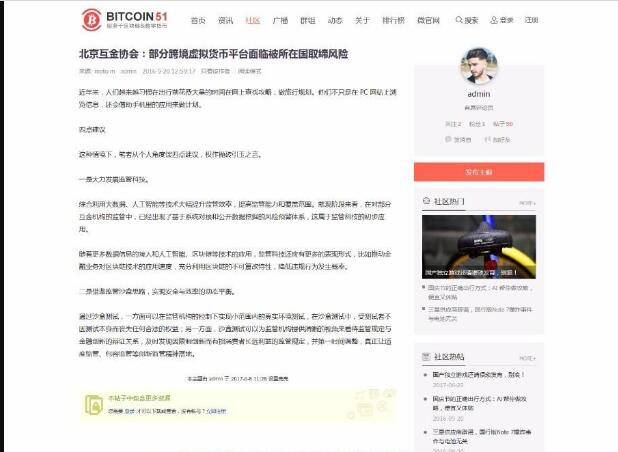Select the highlighted 社区 navigation tab

coord(253,20)
